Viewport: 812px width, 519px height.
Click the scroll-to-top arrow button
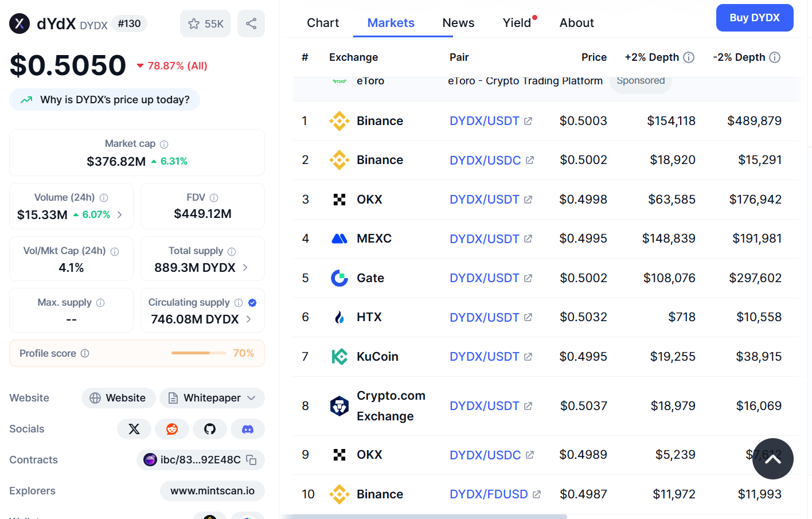[x=773, y=459]
